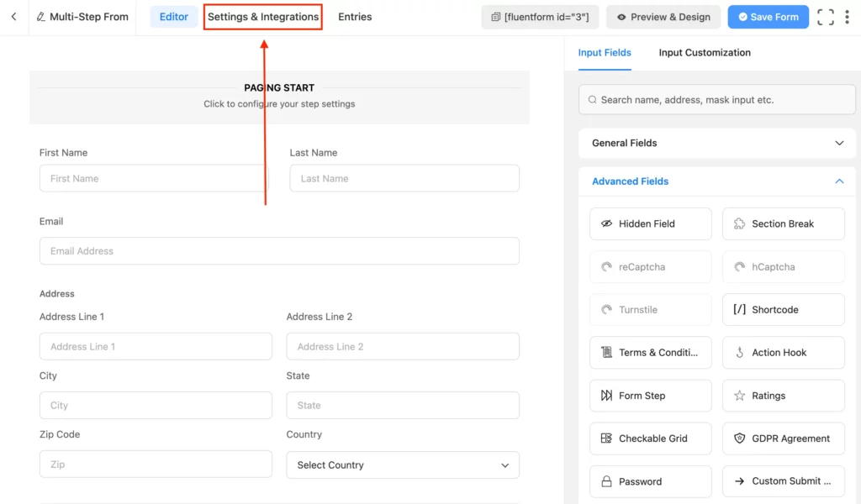Add a Ratings field
Image resolution: width=861 pixels, height=504 pixels.
783,395
